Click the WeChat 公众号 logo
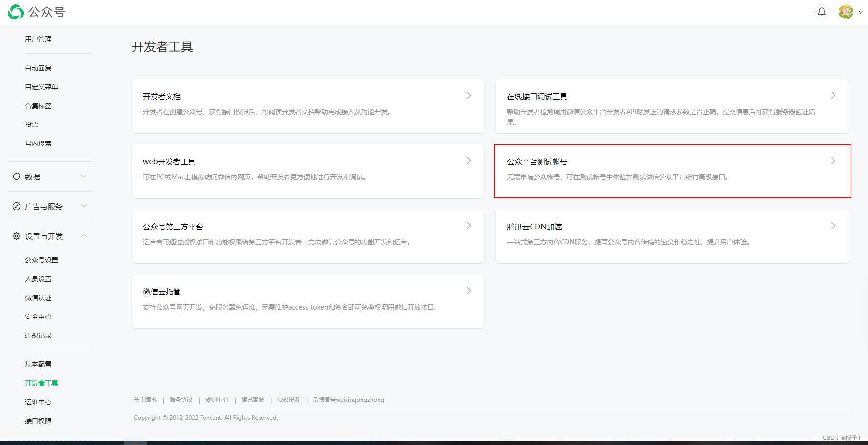The height and width of the screenshot is (445, 868). click(x=37, y=12)
